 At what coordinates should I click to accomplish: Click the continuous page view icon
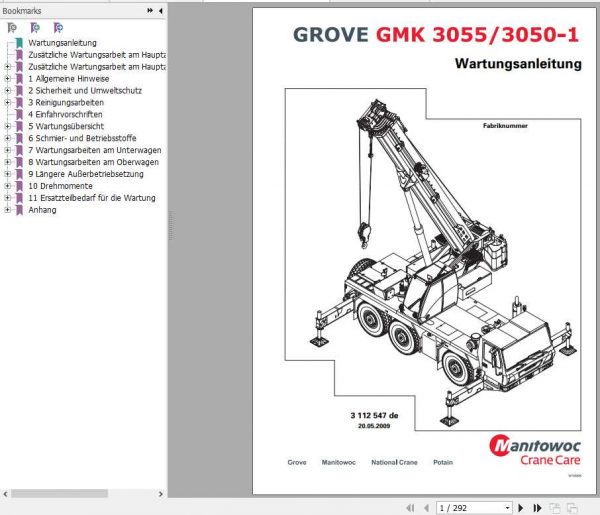point(572,508)
